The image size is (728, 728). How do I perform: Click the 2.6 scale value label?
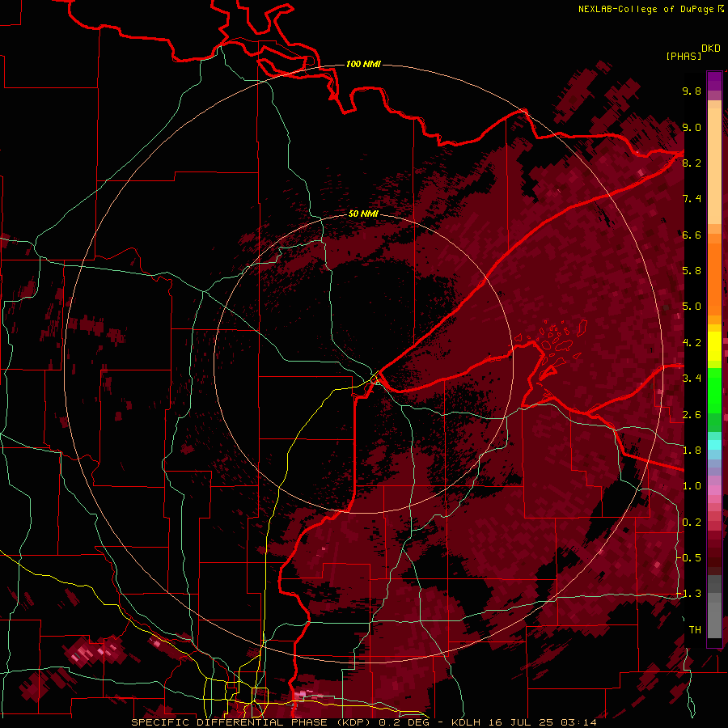(692, 415)
